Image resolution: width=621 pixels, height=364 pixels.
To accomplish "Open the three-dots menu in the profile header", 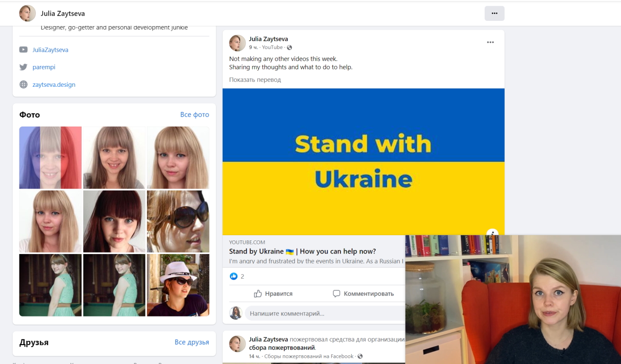I will [x=494, y=14].
